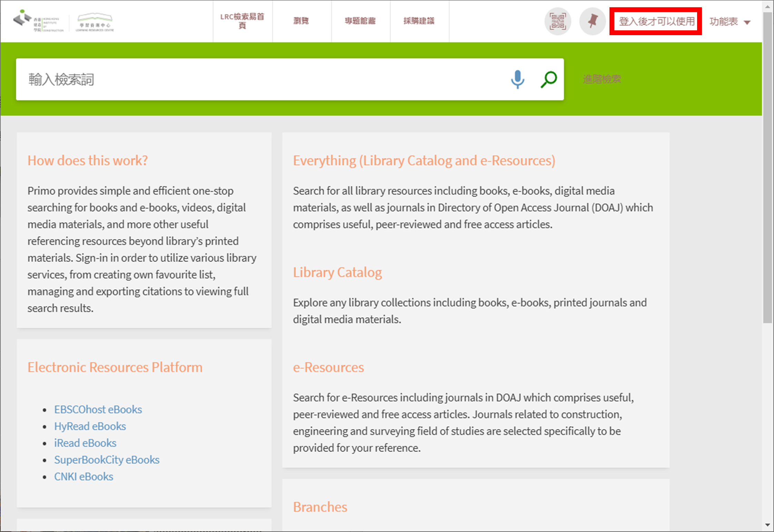Open the 瀏覽 menu item
Viewport: 774px width, 532px height.
[301, 21]
